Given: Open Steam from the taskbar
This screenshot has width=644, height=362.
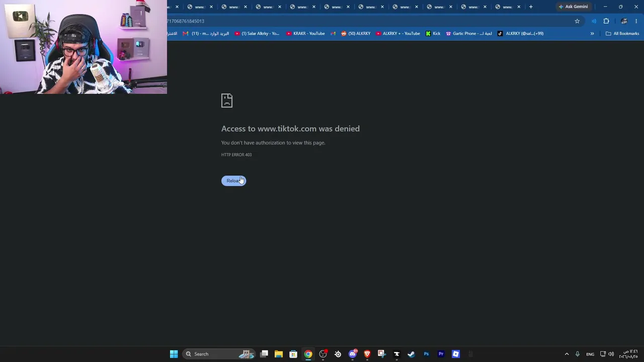Looking at the screenshot, I should 411,354.
